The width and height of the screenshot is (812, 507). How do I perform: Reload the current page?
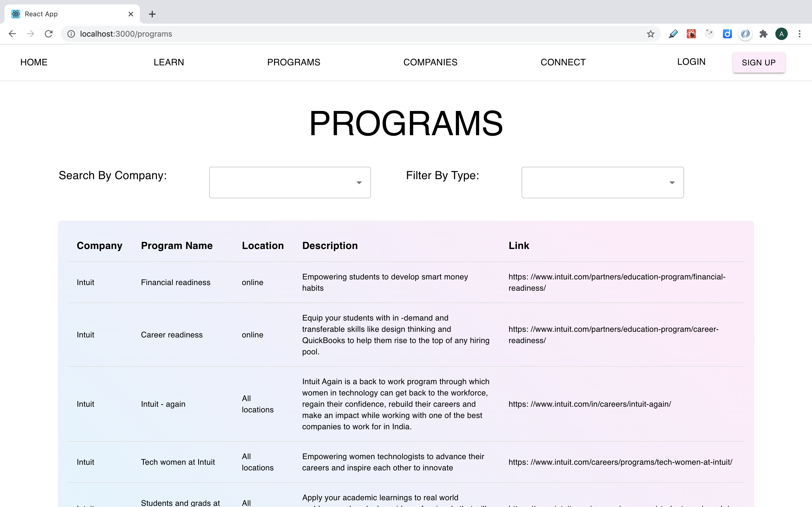tap(49, 34)
